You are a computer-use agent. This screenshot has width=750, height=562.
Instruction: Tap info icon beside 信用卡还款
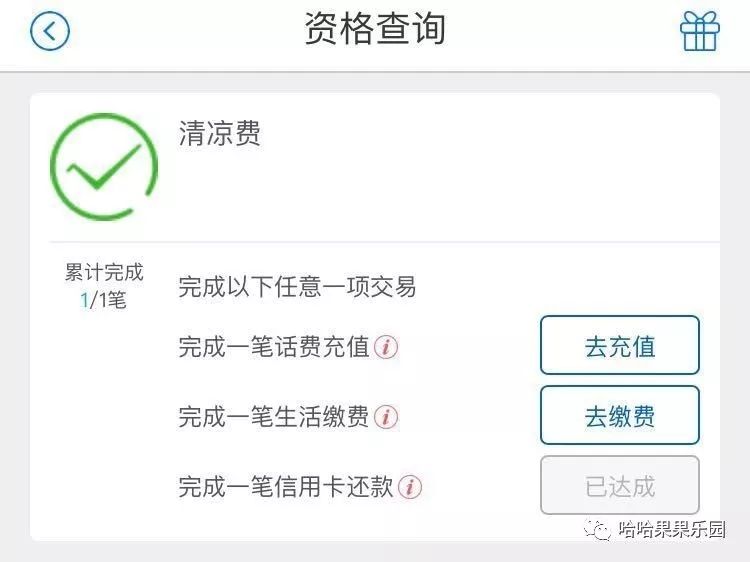click(x=410, y=487)
